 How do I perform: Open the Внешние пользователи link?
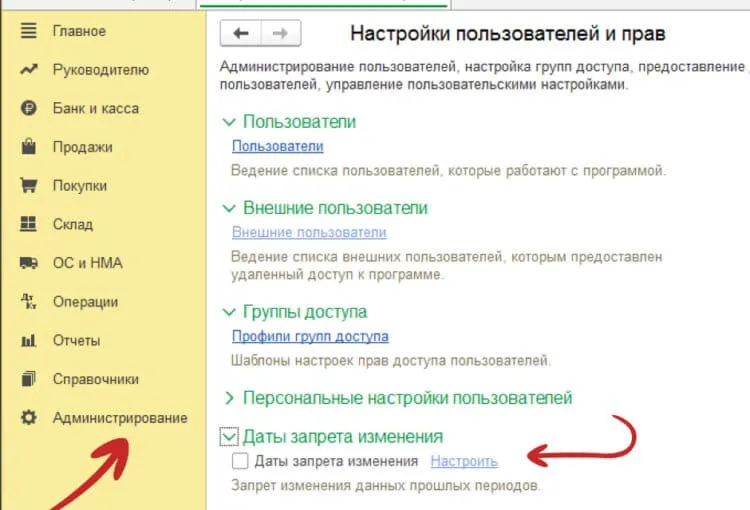[309, 232]
